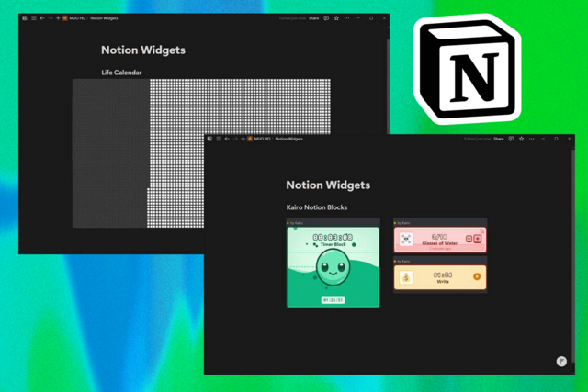The width and height of the screenshot is (588, 392).
Task: Click the scrollbar of the back window
Action: [388, 86]
